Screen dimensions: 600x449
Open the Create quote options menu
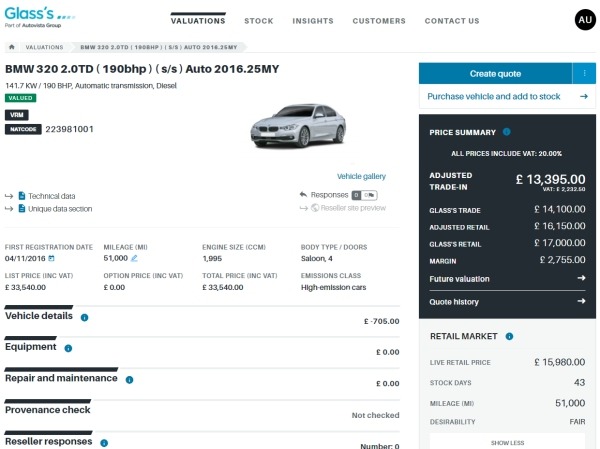pos(584,73)
